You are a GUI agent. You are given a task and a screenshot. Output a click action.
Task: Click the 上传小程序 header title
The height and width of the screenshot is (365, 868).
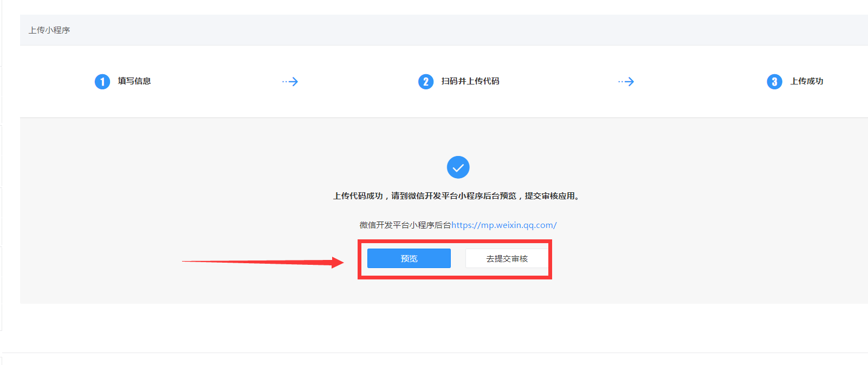pos(49,30)
